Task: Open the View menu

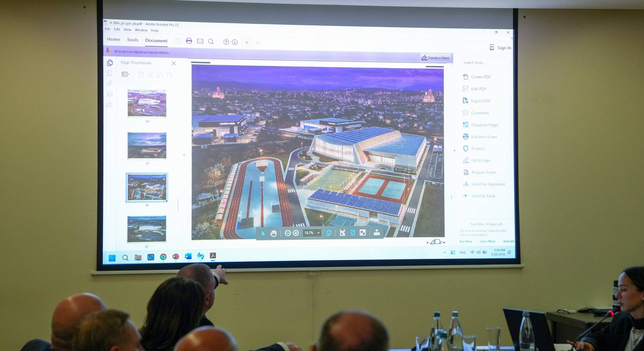Action: pos(127,30)
